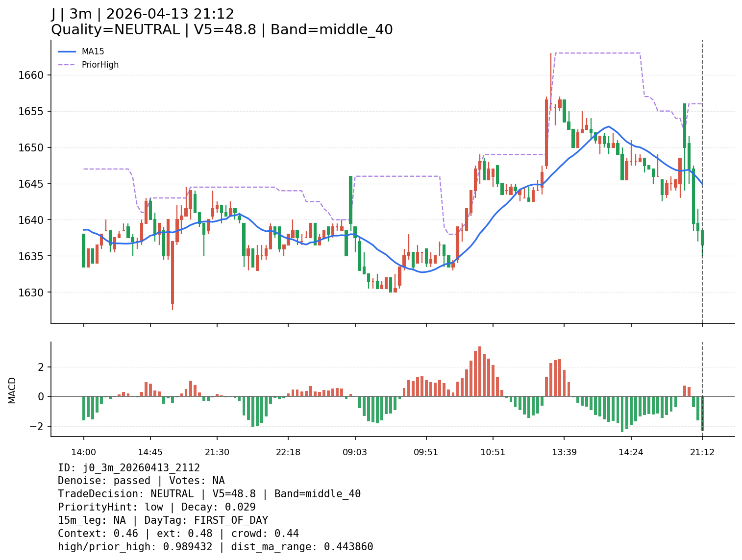Select the Quality=NEUTRAL subtitle line
Viewport: 742px width, 560px height.
point(222,30)
